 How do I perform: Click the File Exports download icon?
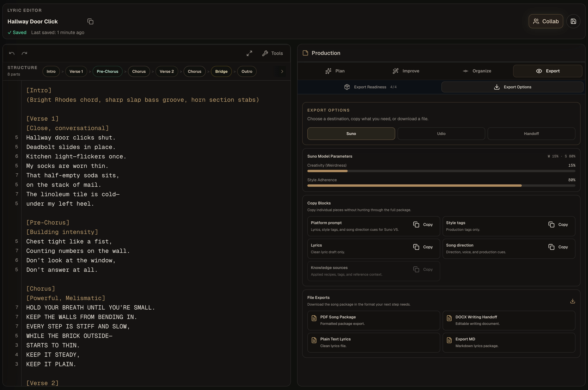(x=572, y=301)
